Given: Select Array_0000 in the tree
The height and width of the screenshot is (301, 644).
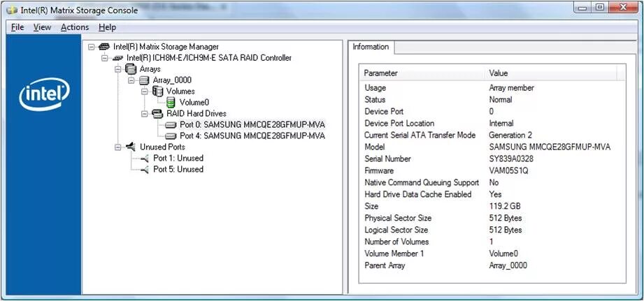Looking at the screenshot, I should point(172,80).
